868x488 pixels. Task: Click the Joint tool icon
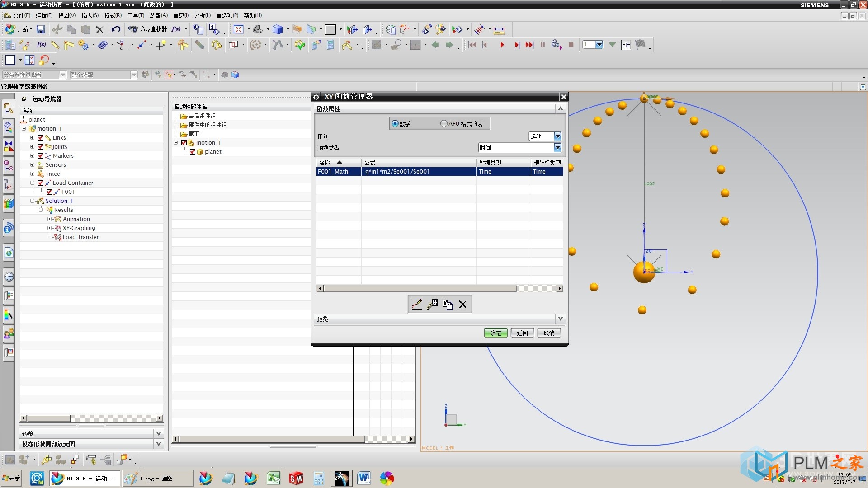click(69, 45)
